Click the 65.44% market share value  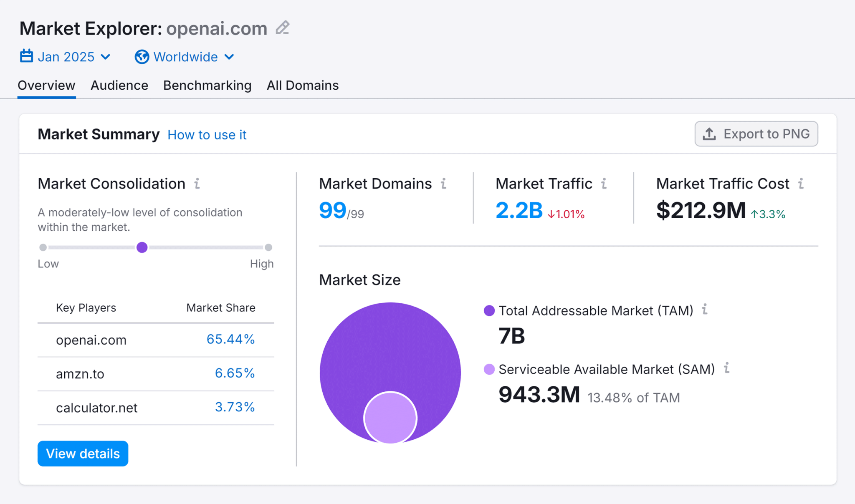tap(230, 339)
